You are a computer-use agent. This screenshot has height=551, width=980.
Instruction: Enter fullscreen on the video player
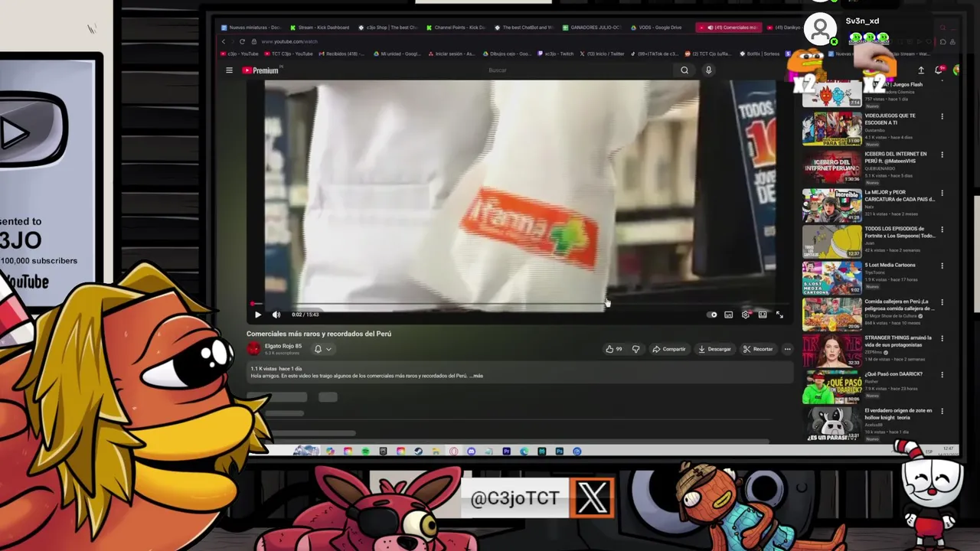point(779,315)
